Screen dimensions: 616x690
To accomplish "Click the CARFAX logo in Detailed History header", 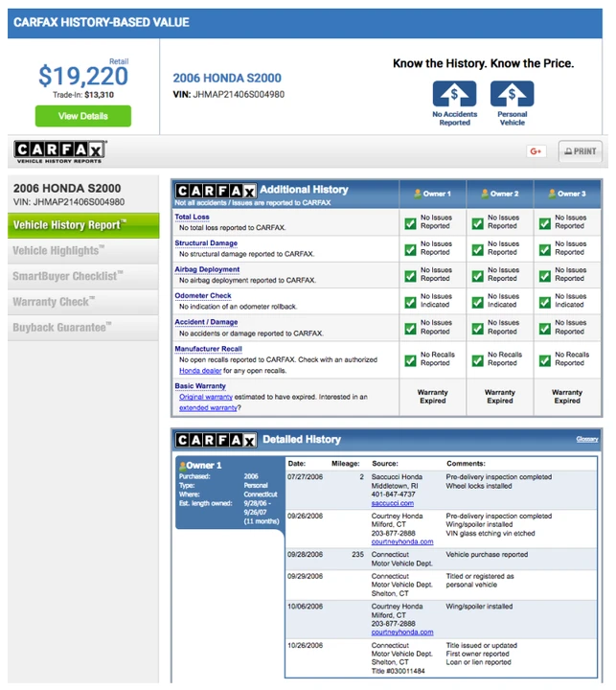I will (x=216, y=440).
